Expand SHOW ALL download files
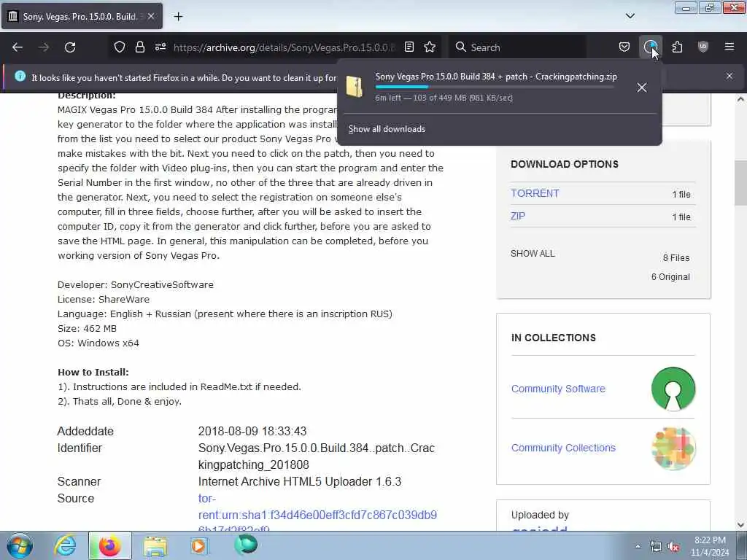747x560 pixels. pyautogui.click(x=533, y=254)
